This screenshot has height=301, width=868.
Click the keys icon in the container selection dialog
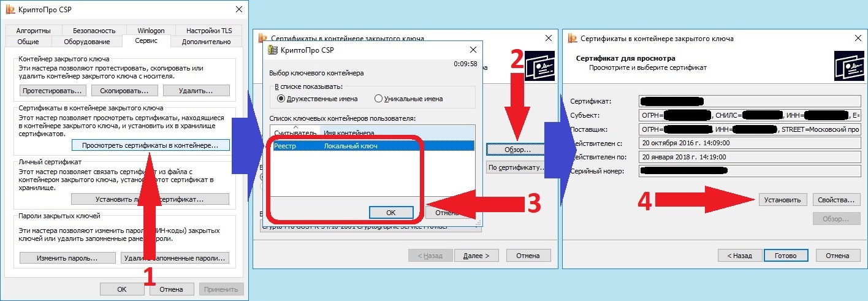point(273,50)
